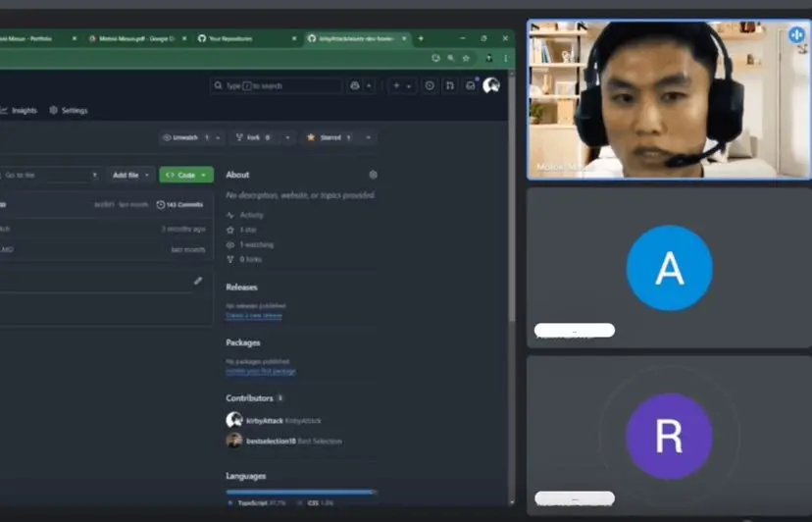
Task: Click the bestselection18 contributor name
Action: click(271, 442)
